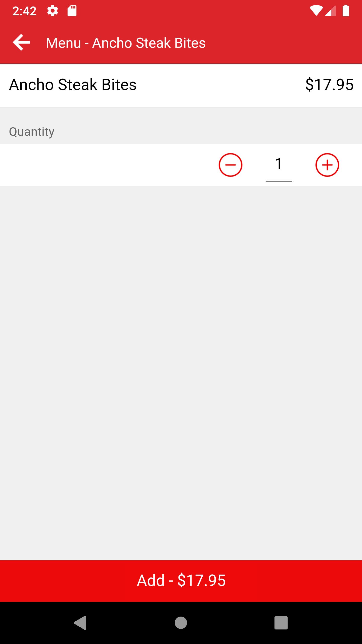Tap the Quantity section label

tap(32, 132)
